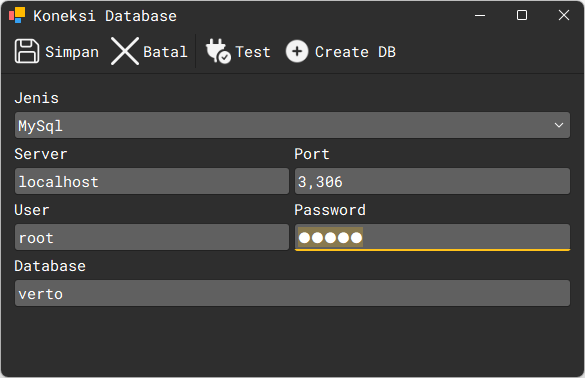Click the Jenis label
The height and width of the screenshot is (378, 585).
pos(37,98)
